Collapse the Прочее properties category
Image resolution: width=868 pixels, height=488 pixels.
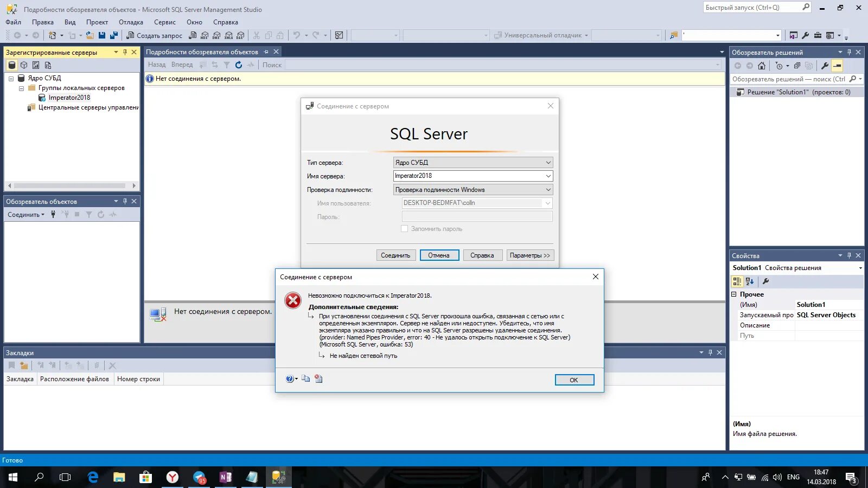[x=734, y=294]
